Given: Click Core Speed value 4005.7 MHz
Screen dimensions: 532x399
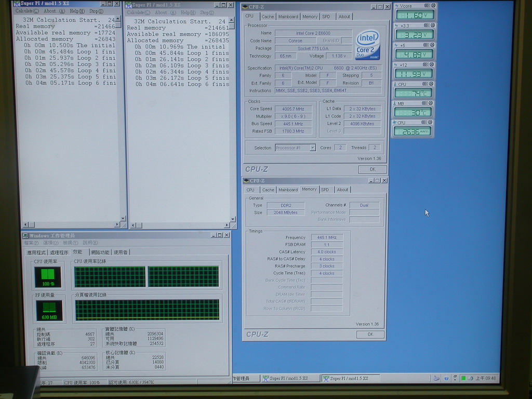Looking at the screenshot, I should [x=293, y=109].
